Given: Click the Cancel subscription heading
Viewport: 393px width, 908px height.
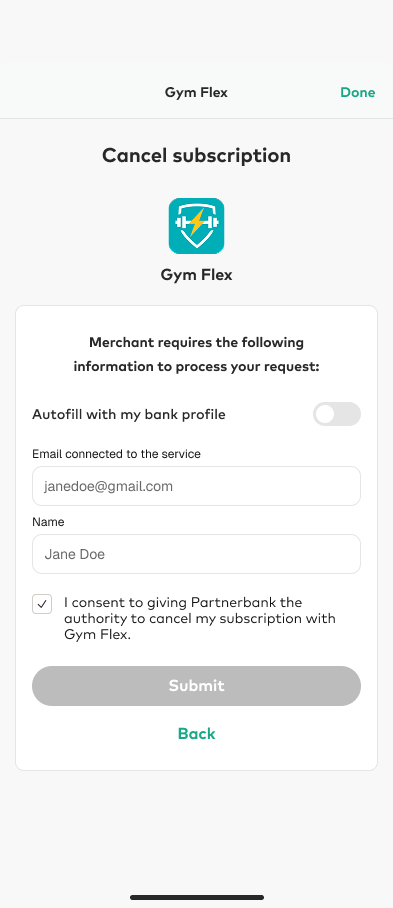Looking at the screenshot, I should coord(196,155).
